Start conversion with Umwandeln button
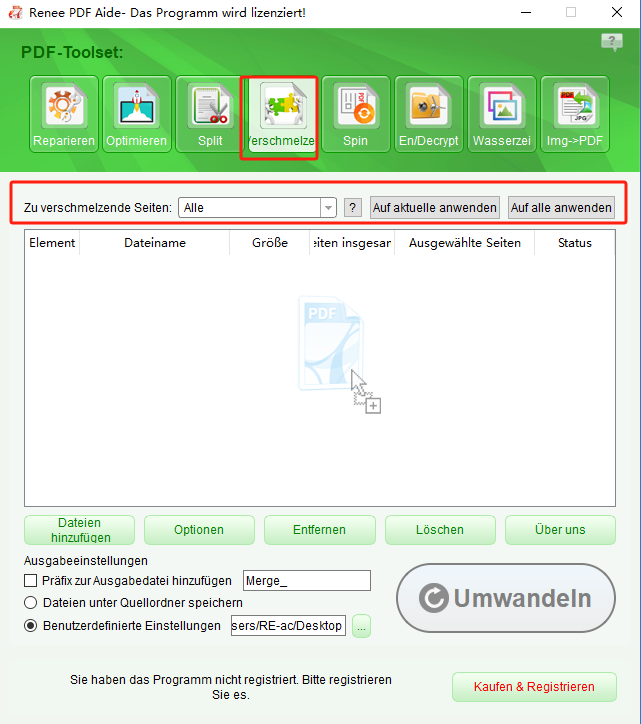The height and width of the screenshot is (724, 641). (506, 598)
